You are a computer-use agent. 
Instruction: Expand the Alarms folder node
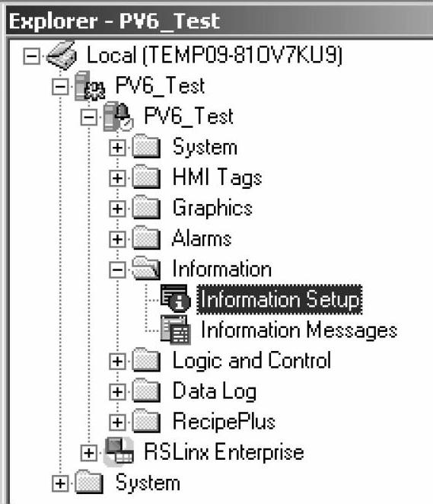pos(117,239)
